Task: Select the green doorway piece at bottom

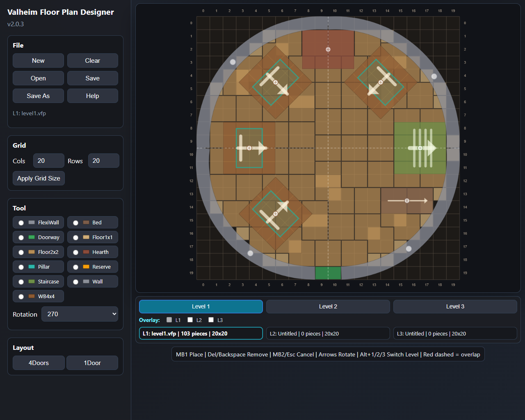Action: (328, 273)
